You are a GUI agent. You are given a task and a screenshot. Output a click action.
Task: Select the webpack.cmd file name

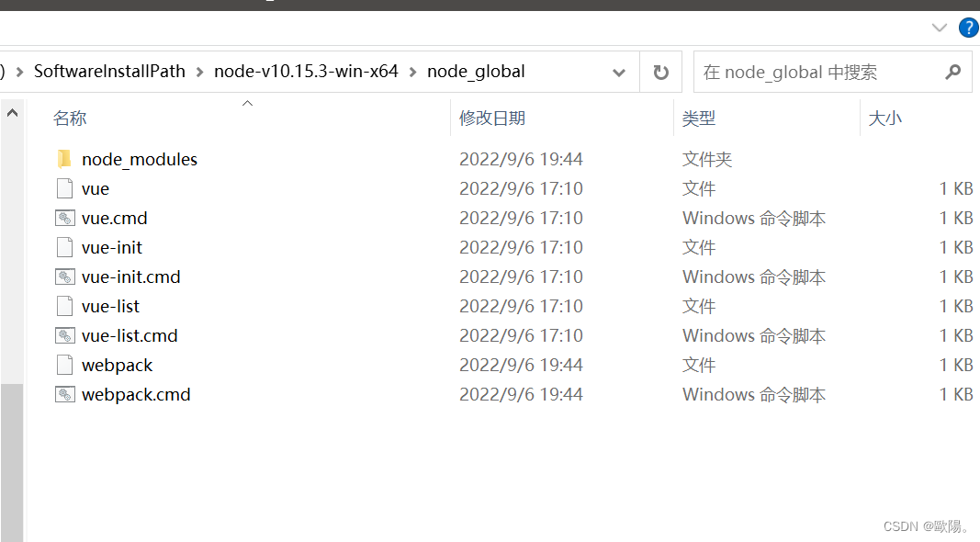click(136, 394)
